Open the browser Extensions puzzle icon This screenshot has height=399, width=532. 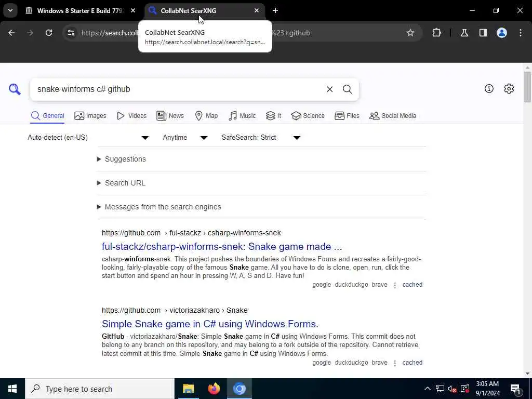coord(436,33)
